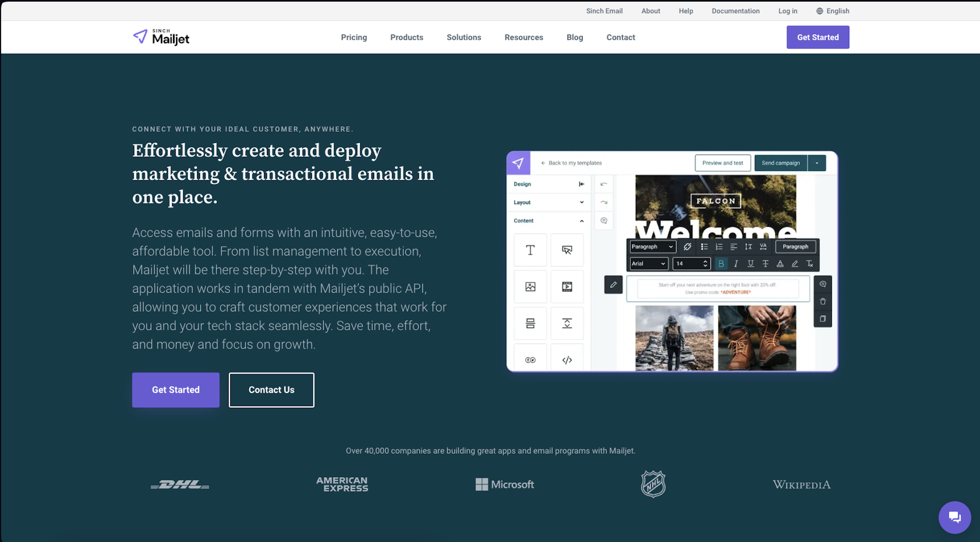Open the Blog page

point(575,37)
